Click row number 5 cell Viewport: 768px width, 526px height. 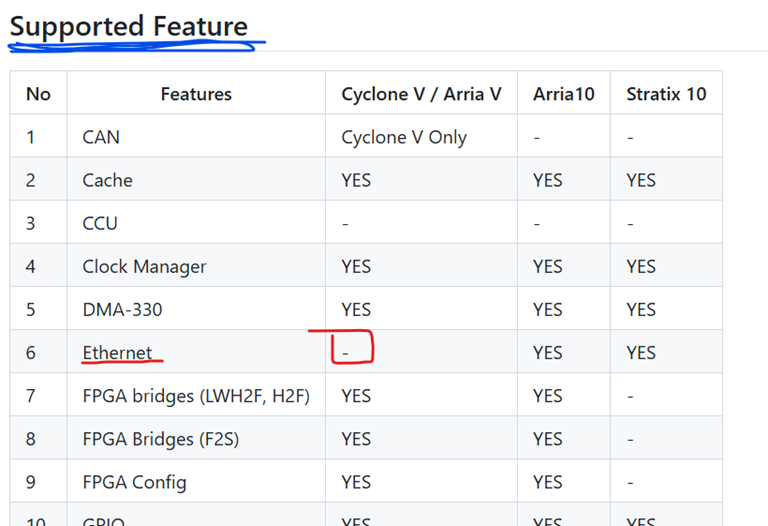tap(31, 309)
